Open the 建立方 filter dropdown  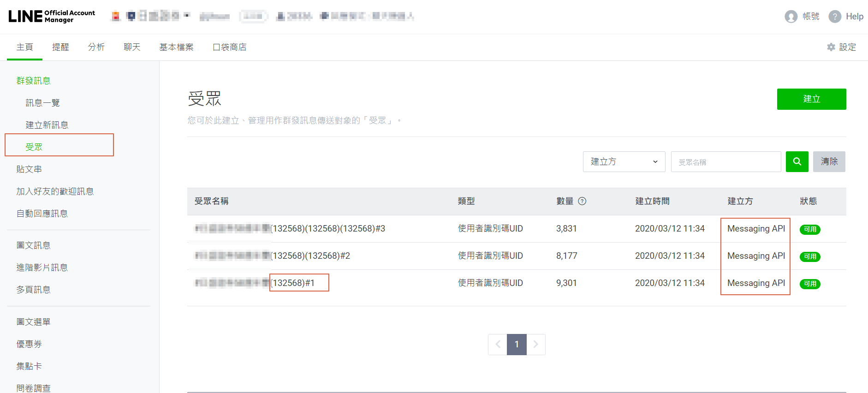tap(624, 162)
